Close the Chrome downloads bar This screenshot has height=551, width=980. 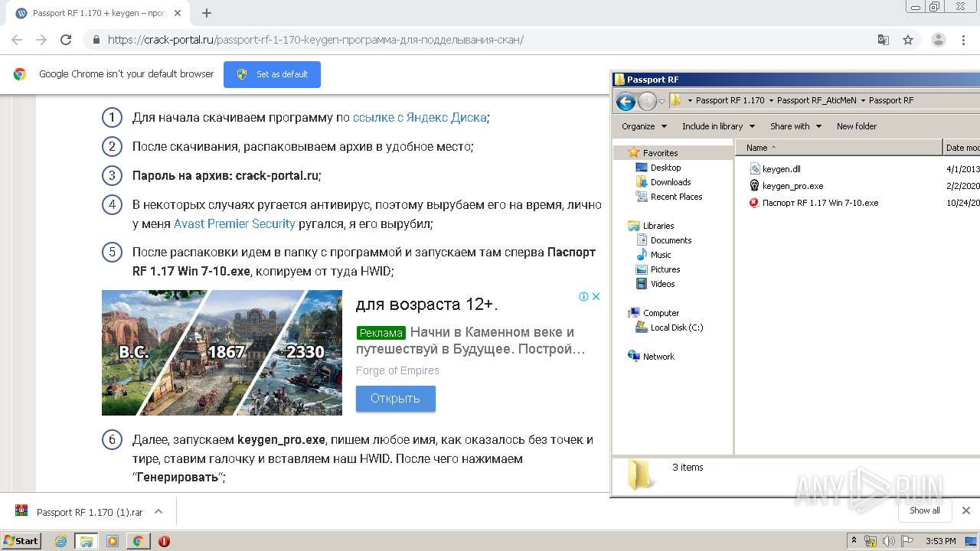pyautogui.click(x=965, y=510)
